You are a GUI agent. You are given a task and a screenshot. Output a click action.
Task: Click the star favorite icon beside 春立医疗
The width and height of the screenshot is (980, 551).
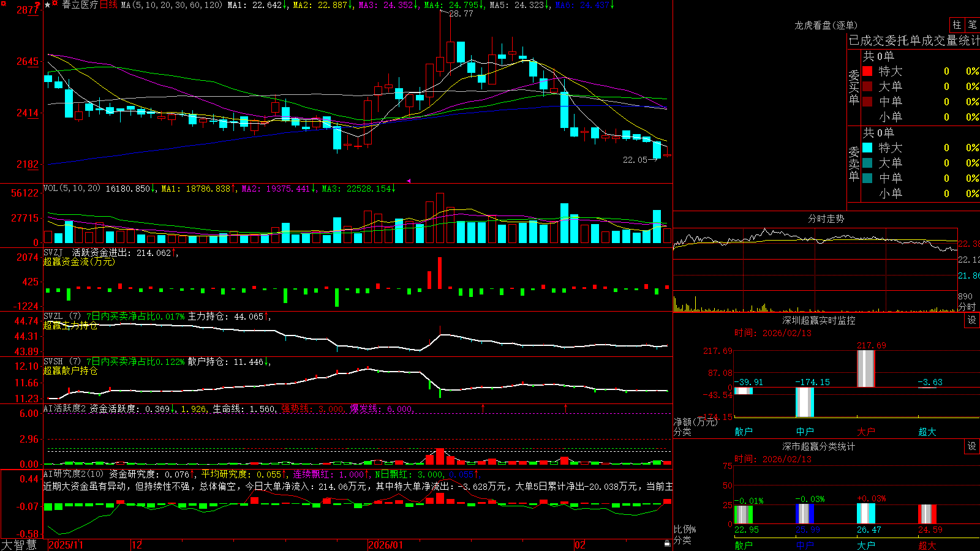(48, 5)
